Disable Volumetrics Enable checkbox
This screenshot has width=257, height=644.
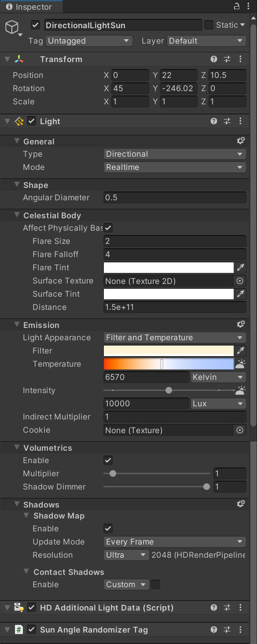[108, 460]
